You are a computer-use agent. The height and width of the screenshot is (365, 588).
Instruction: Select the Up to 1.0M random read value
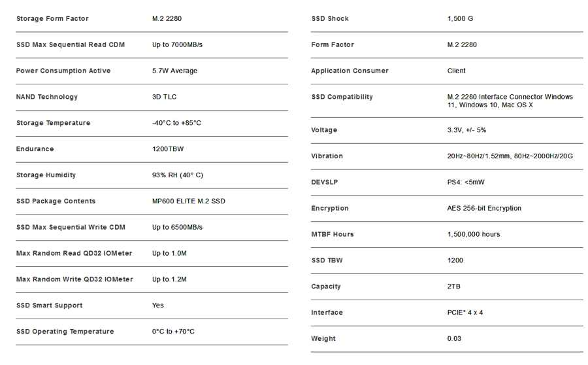pos(169,254)
